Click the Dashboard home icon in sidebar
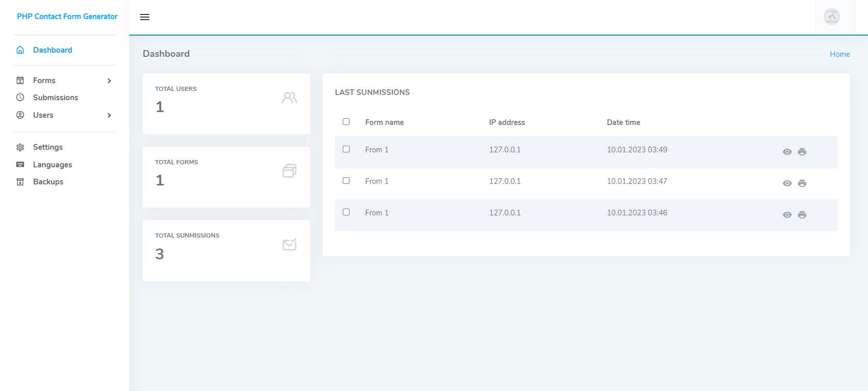 (x=20, y=50)
